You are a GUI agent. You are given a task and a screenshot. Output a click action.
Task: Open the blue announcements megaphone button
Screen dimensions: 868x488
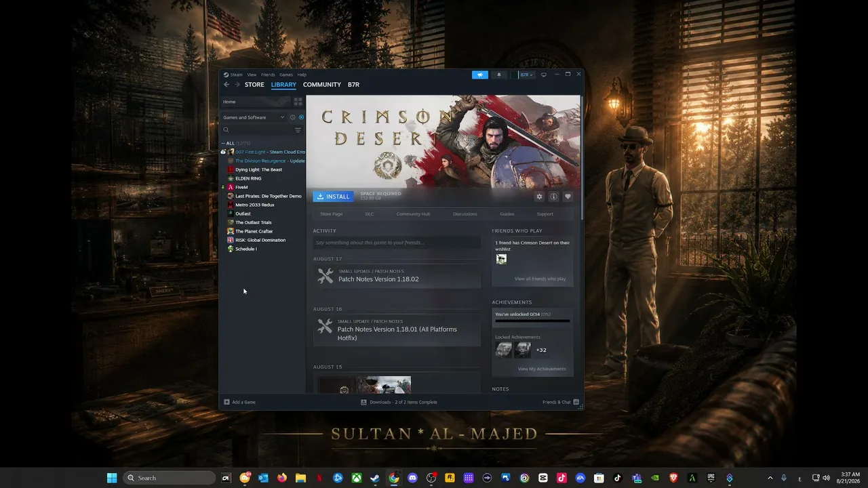pyautogui.click(x=480, y=75)
